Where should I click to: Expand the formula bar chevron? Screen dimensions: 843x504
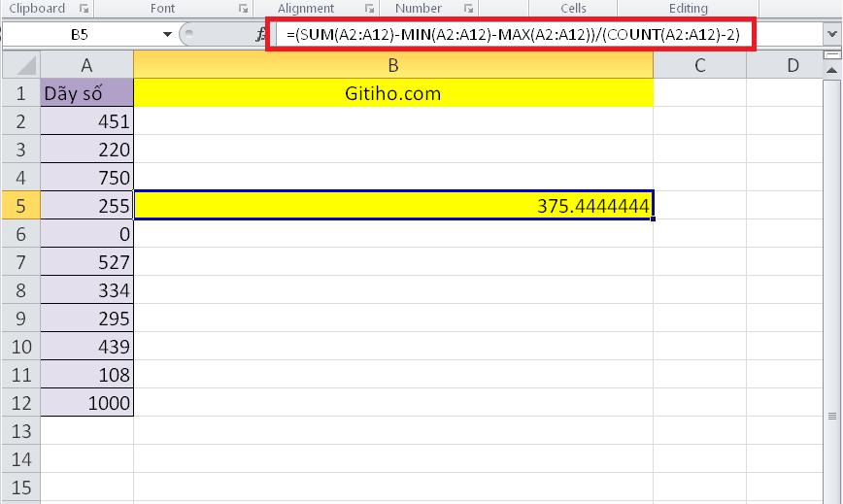(831, 34)
